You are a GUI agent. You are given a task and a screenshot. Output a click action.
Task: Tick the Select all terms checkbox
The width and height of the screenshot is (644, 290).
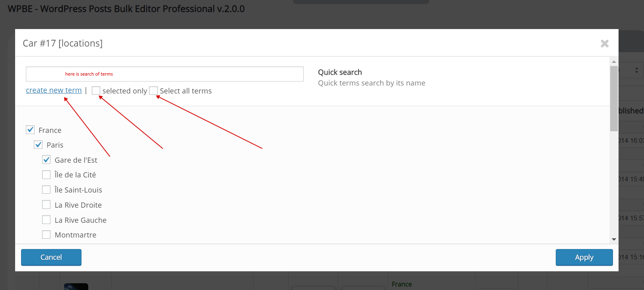point(153,91)
